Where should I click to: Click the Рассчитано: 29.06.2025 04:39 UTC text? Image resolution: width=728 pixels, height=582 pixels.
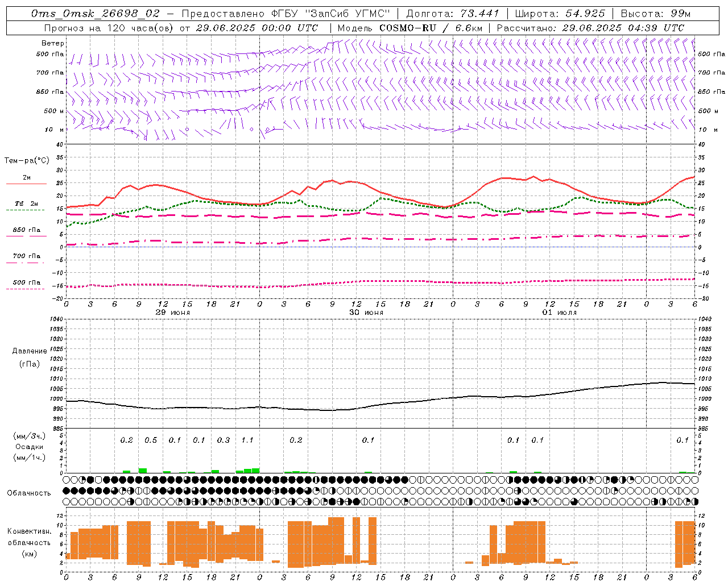[591, 27]
